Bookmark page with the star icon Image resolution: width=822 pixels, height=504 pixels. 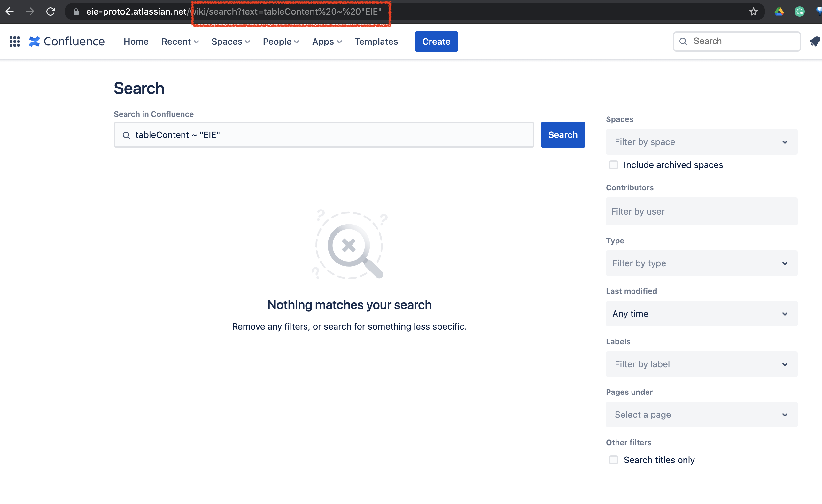point(753,12)
